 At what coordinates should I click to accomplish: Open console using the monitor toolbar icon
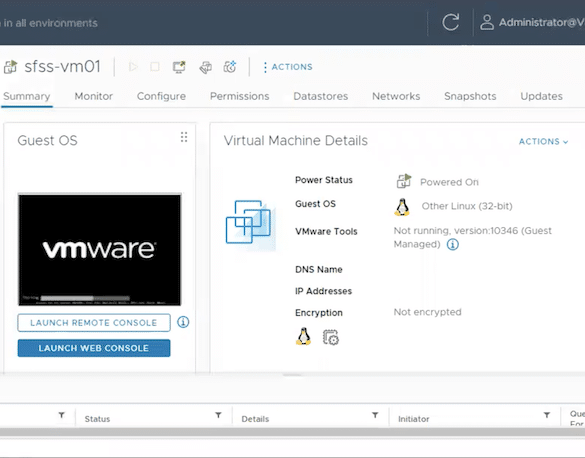coord(179,67)
